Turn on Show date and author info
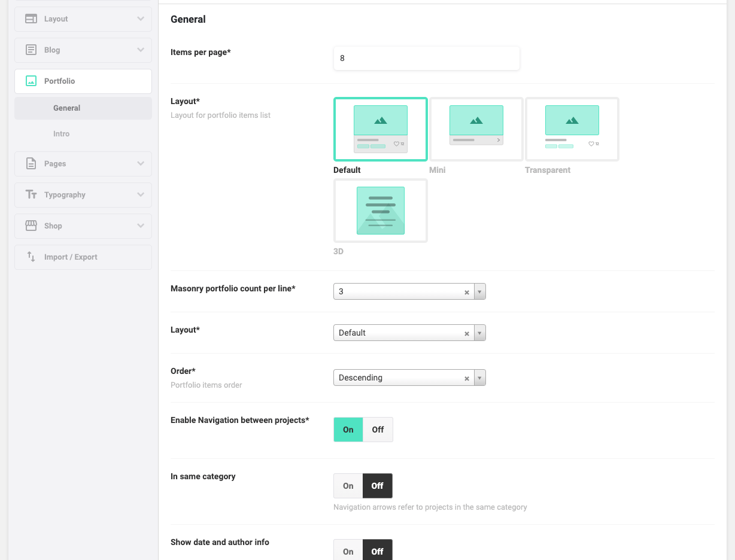Viewport: 735px width, 560px height. 348,550
